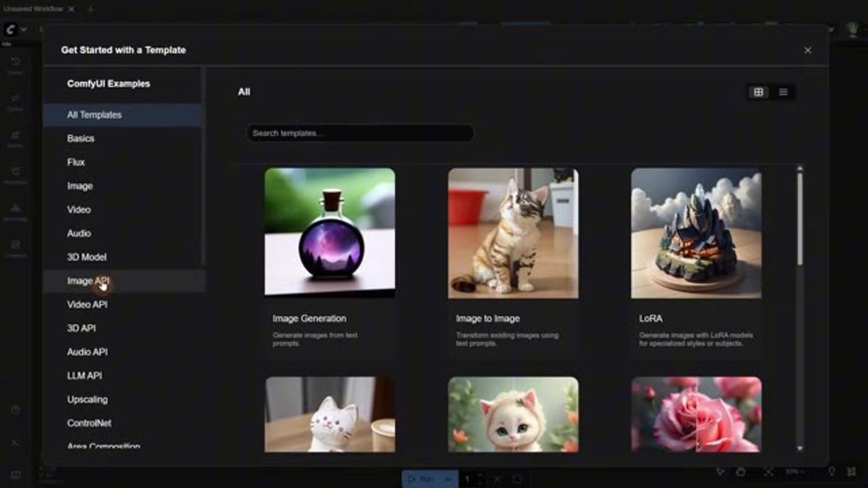The height and width of the screenshot is (488, 868).
Task: Click the Image to Image card title
Action: (x=488, y=319)
